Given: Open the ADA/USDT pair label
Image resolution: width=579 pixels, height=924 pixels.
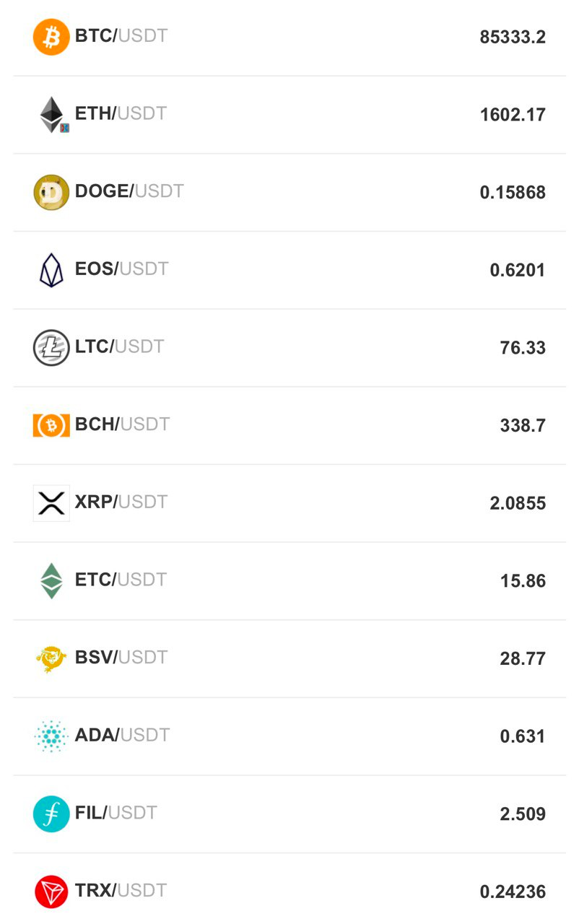Looking at the screenshot, I should 122,735.
